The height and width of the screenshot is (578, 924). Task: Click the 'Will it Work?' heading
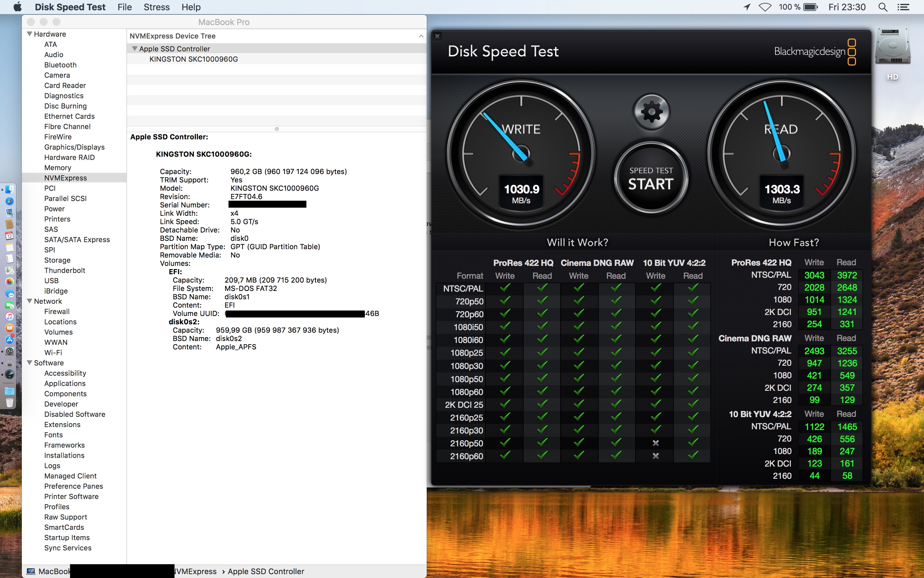coord(577,242)
